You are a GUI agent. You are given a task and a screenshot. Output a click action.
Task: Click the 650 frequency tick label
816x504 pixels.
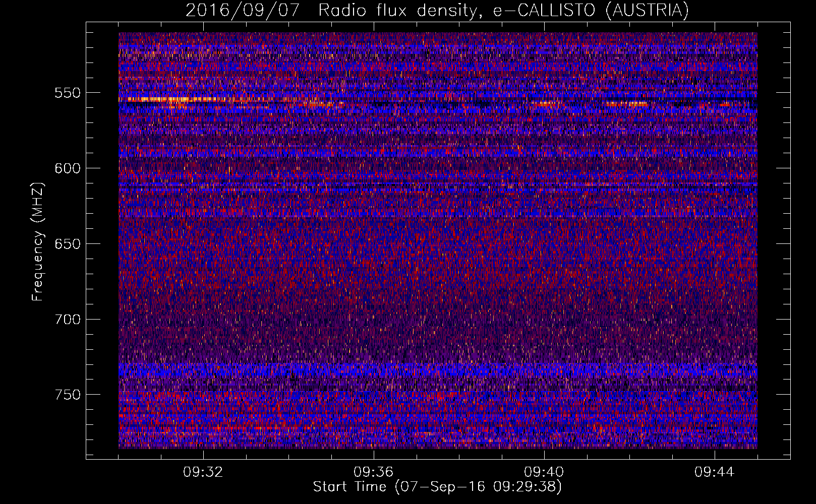click(68, 244)
